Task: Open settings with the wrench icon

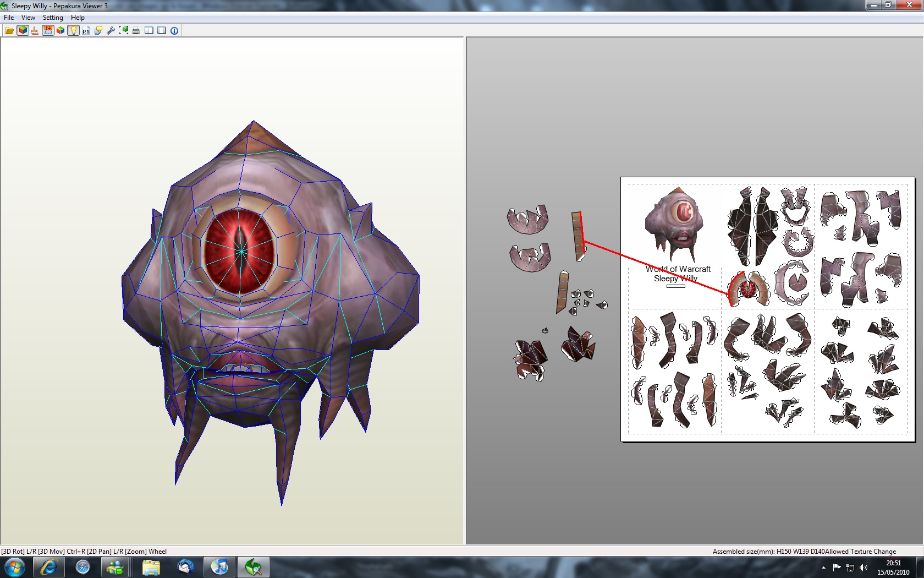Action: click(x=111, y=31)
